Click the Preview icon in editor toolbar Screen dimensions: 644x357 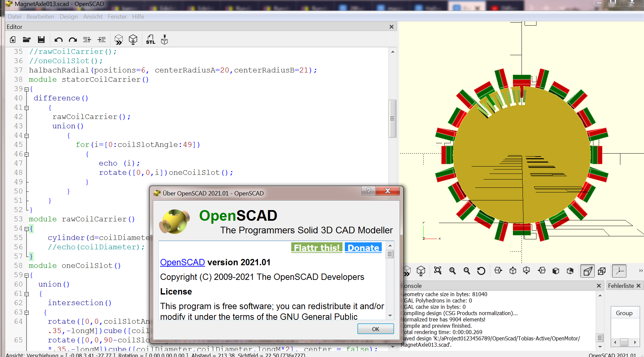click(118, 40)
